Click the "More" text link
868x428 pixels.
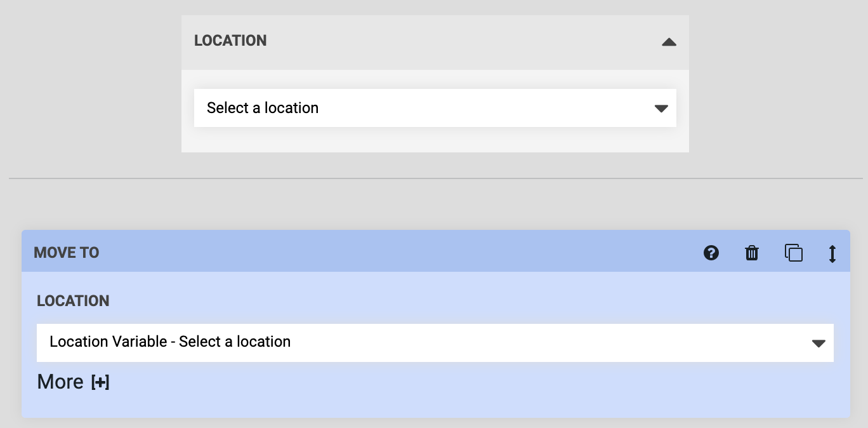click(x=60, y=382)
